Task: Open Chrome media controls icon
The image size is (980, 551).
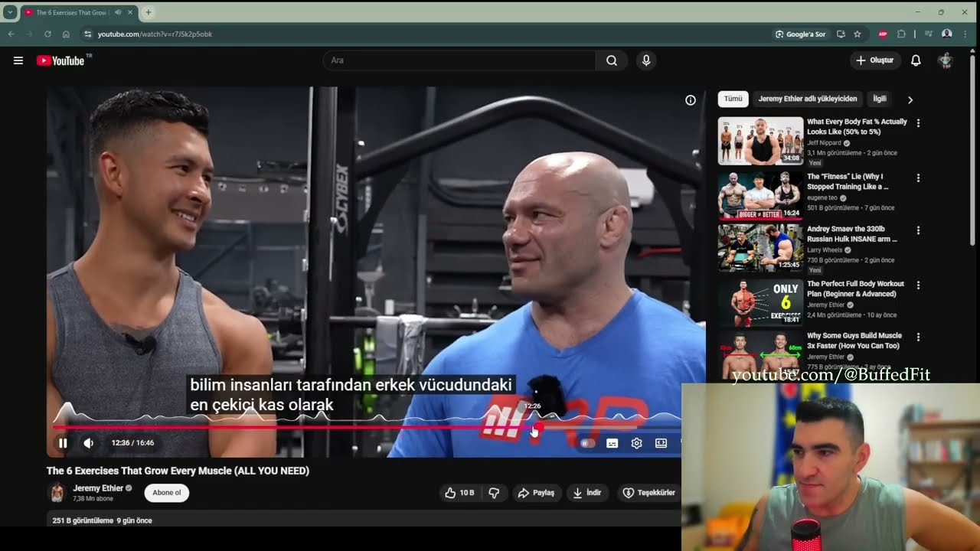Action: pos(929,34)
